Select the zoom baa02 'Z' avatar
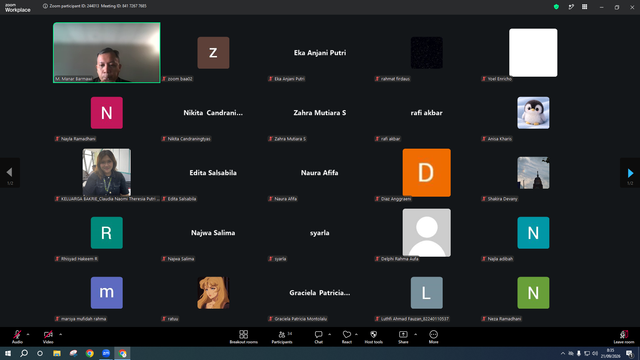The height and width of the screenshot is (360, 640). [x=213, y=53]
